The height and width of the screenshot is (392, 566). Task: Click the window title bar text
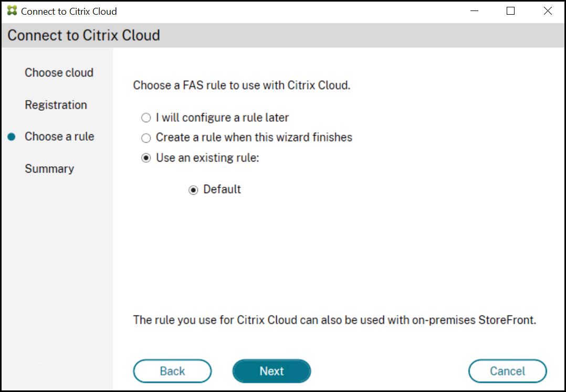coord(69,11)
